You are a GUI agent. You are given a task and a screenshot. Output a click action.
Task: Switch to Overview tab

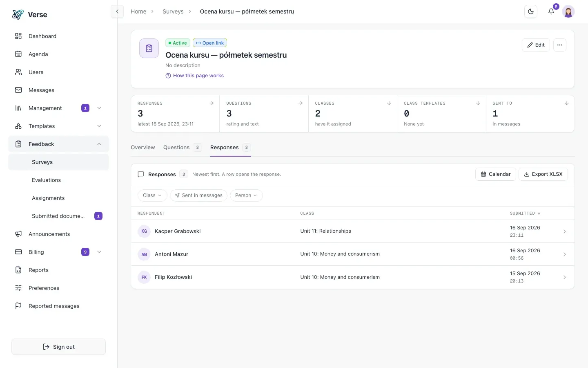point(143,148)
